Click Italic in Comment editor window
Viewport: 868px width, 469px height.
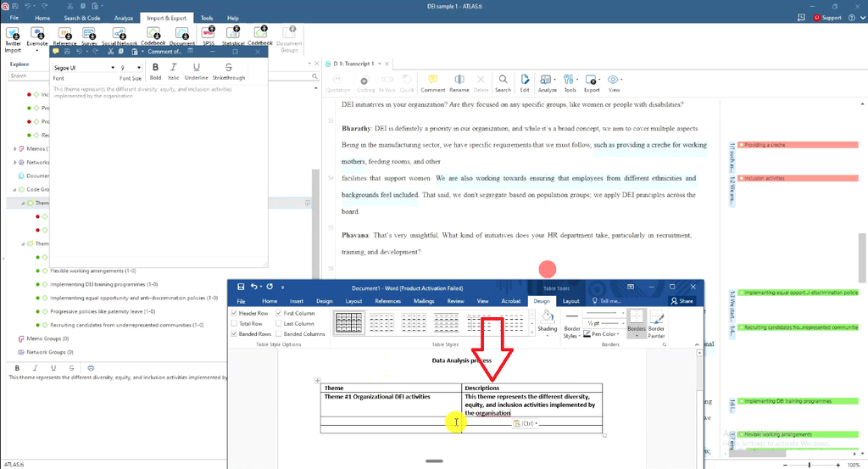(x=173, y=71)
